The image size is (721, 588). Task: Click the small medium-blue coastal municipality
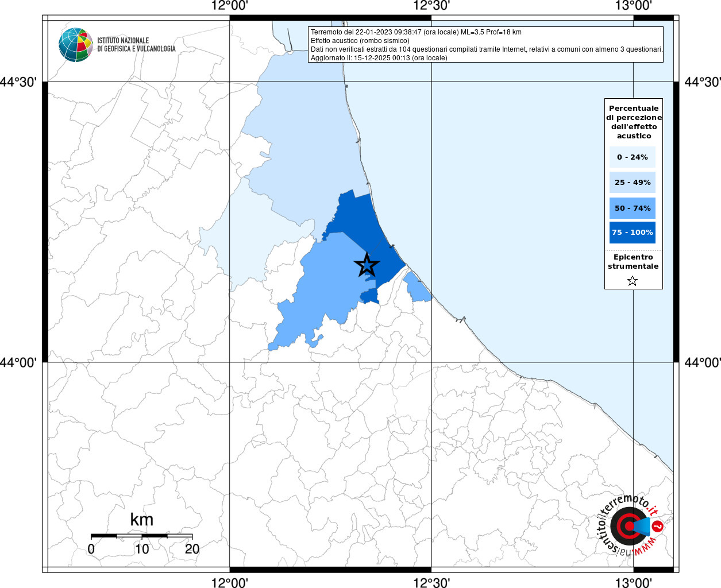[x=417, y=287]
